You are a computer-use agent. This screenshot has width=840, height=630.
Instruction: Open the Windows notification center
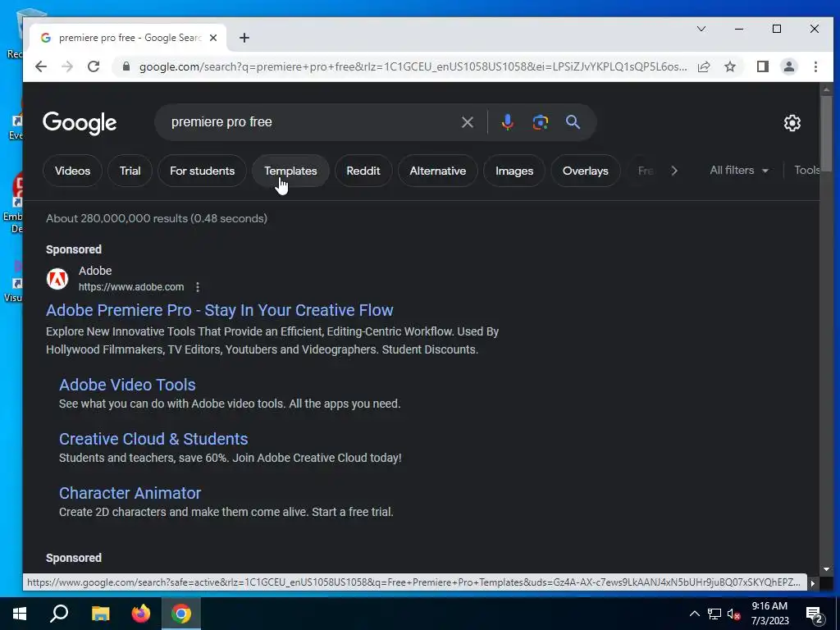point(815,614)
